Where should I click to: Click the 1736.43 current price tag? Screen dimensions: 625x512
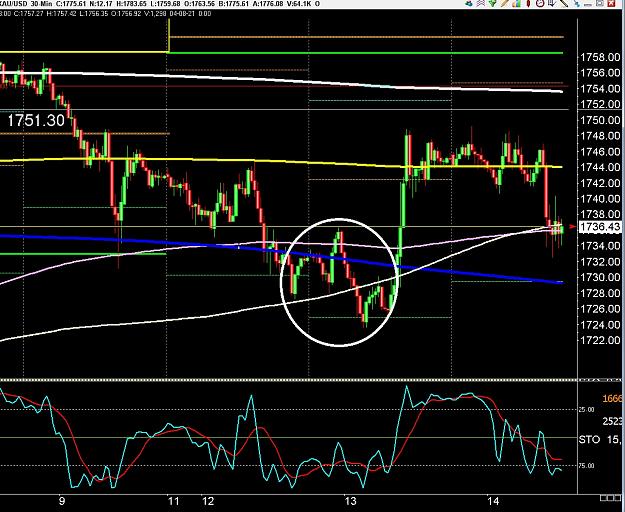click(x=599, y=227)
